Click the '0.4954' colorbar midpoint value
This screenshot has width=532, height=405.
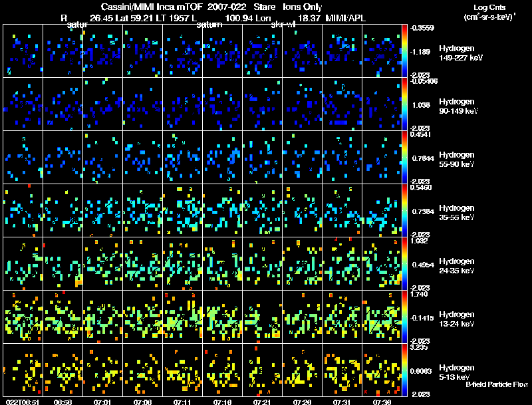click(423, 265)
